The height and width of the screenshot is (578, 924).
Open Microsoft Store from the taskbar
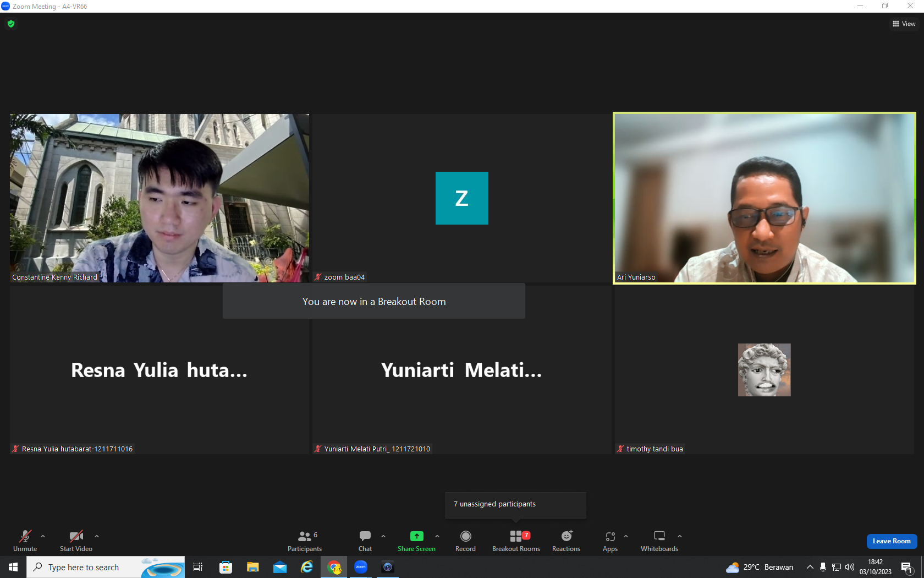[x=226, y=567]
